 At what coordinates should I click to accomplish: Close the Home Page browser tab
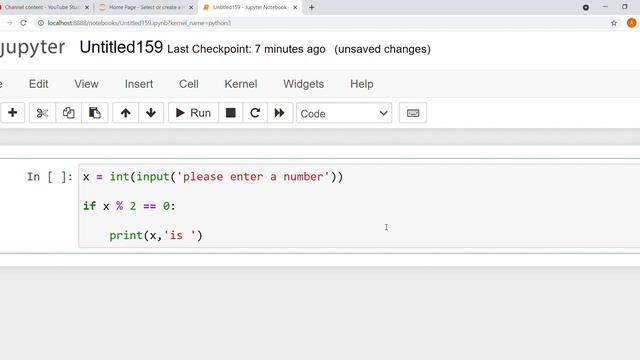coord(191,7)
